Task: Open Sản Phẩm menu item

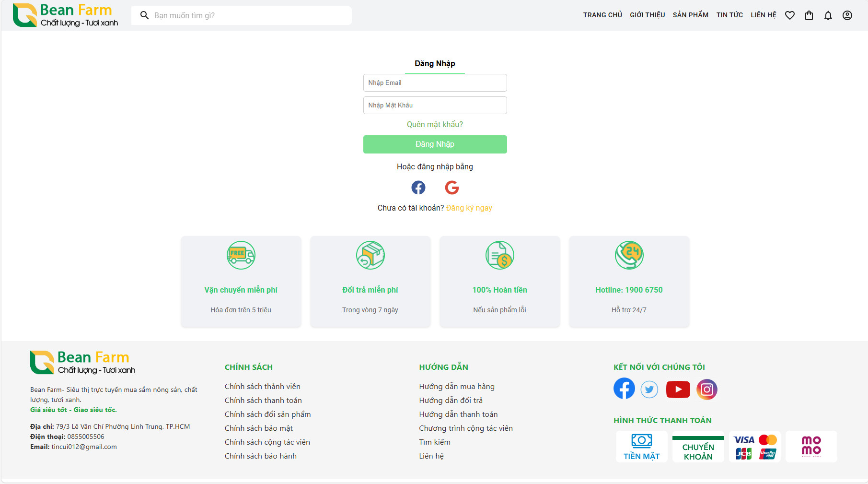Action: coord(691,15)
